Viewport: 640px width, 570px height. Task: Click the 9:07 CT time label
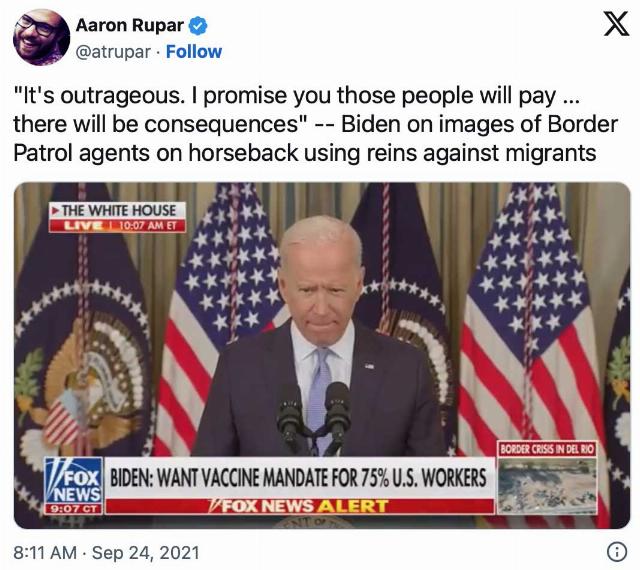coord(73,509)
